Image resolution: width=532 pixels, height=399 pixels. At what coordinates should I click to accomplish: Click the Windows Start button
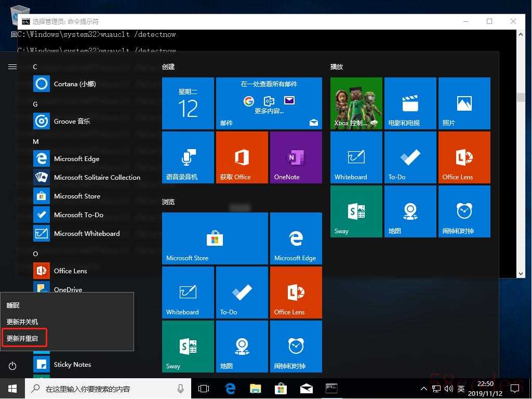[x=12, y=389]
